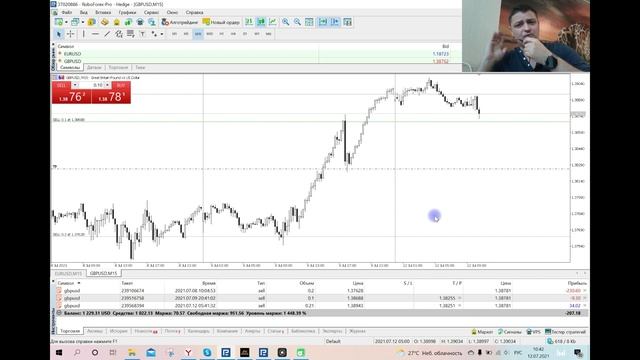Image resolution: width=640 pixels, height=360 pixels.
Task: Select M1 timeframe
Action: [x=174, y=34]
